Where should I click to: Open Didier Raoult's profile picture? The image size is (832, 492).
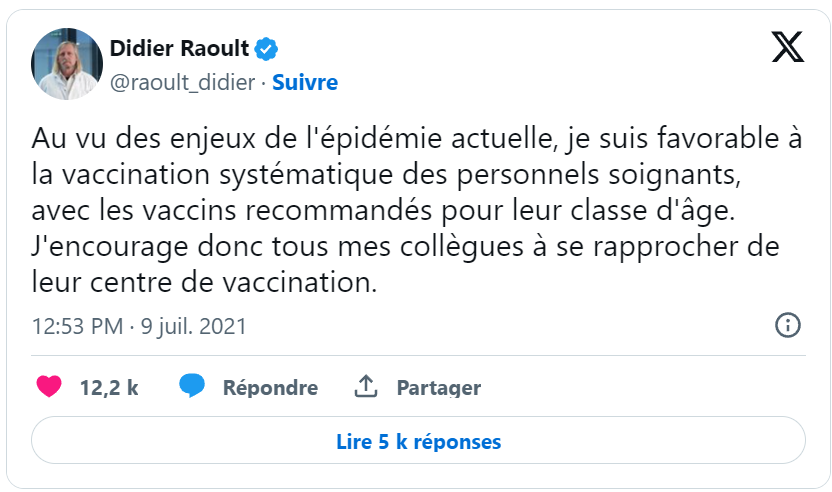(68, 64)
